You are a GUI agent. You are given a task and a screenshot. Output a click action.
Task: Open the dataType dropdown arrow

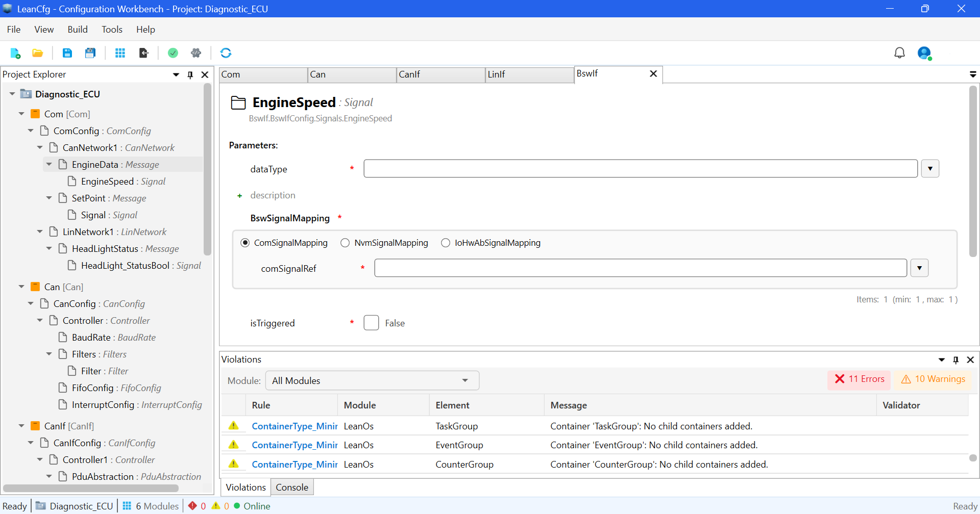(x=930, y=169)
